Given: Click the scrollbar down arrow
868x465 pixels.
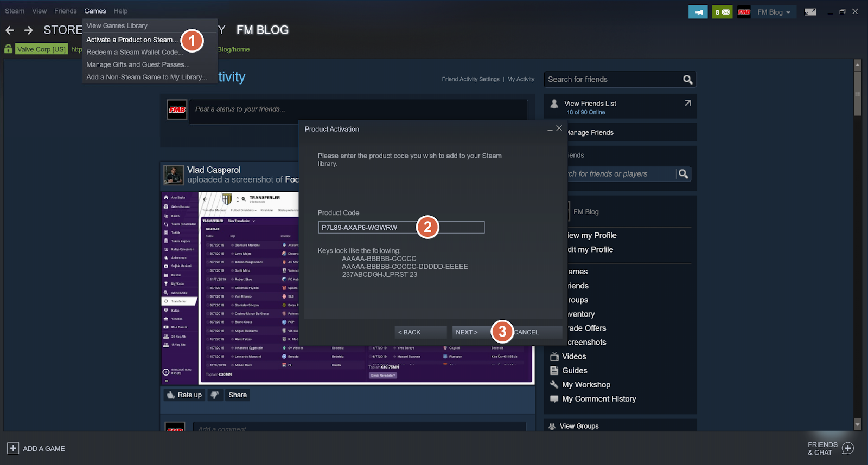Looking at the screenshot, I should pos(858,424).
